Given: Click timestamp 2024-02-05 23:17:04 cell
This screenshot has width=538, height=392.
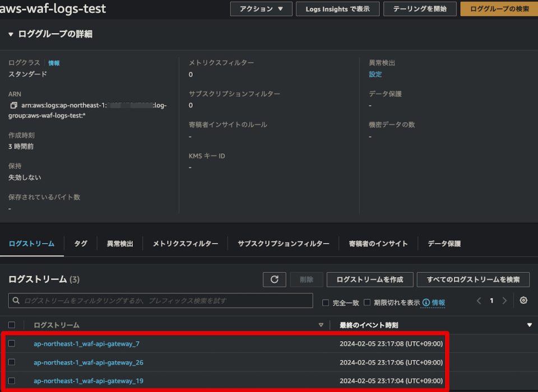Looking at the screenshot, I should coord(391,381).
